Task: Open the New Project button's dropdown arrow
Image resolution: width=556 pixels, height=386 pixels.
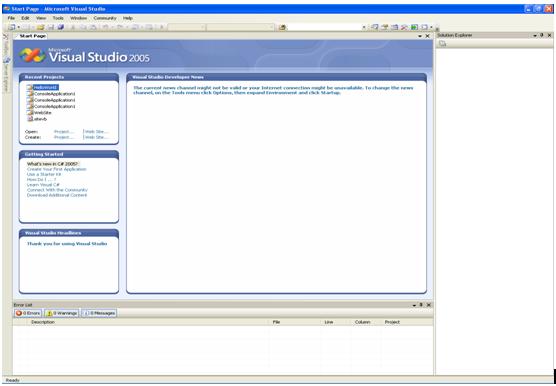Action: pyautogui.click(x=18, y=27)
